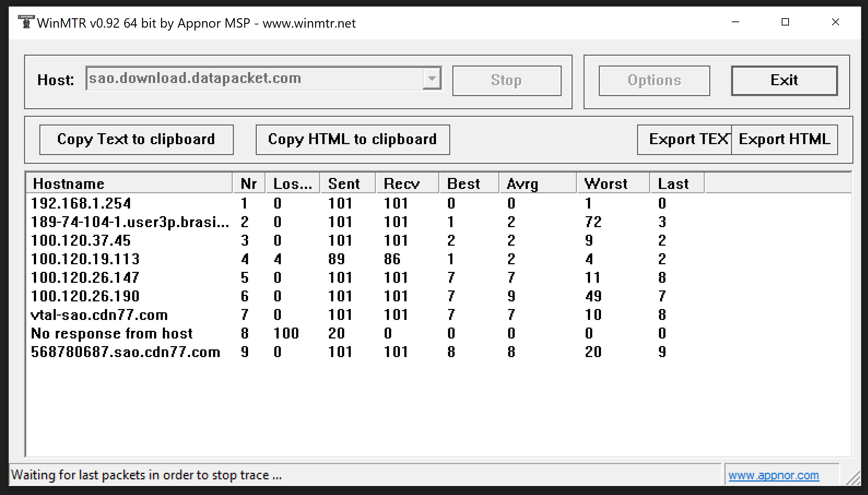The image size is (868, 495).
Task: Click the Sent column header
Action: pos(348,183)
